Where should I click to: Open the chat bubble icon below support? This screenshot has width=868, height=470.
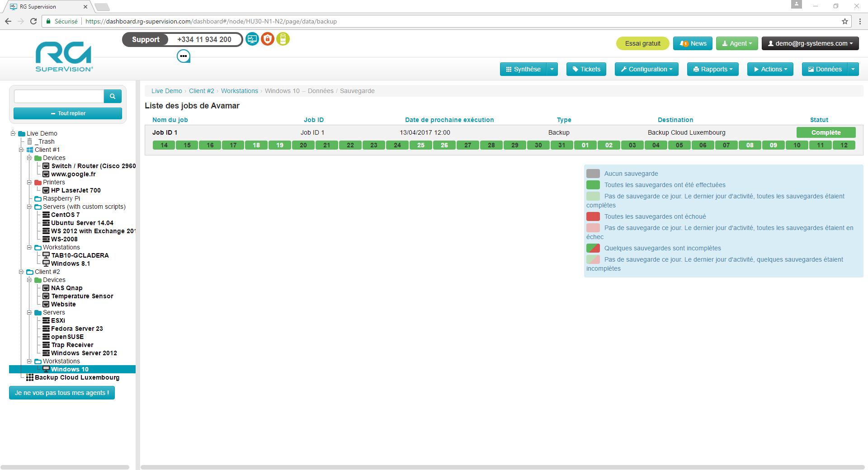point(184,56)
